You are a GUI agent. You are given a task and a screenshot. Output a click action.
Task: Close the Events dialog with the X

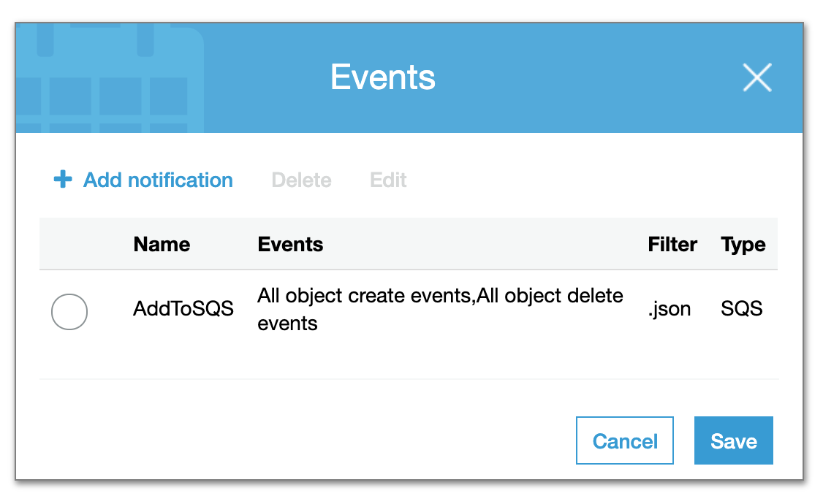pyautogui.click(x=756, y=77)
